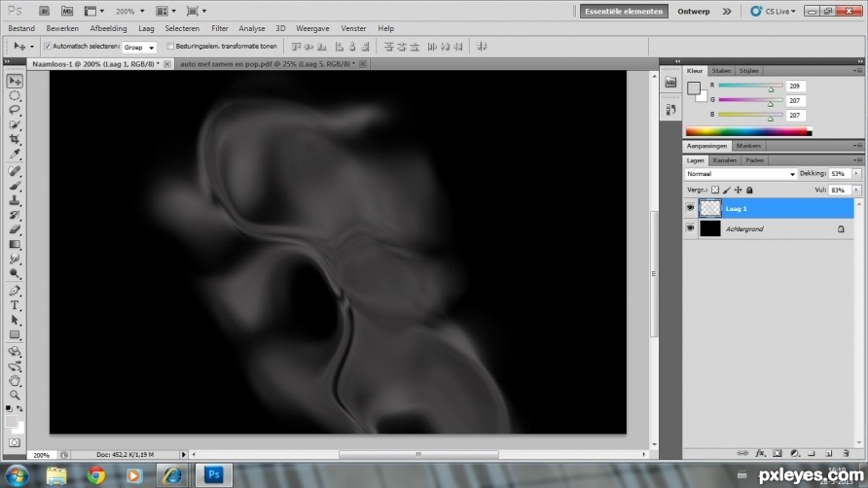Screen dimensions: 868x488
Task: Select the Path Selection tool
Action: (x=15, y=320)
